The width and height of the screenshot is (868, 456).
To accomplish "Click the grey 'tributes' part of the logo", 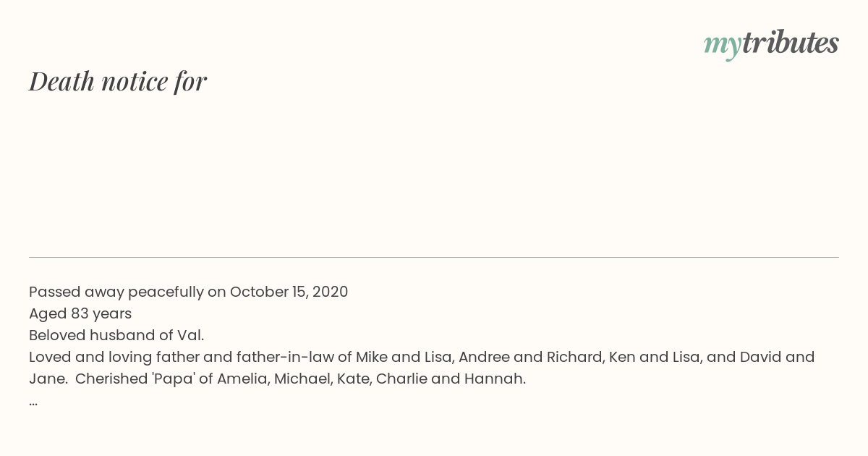I will [x=790, y=42].
